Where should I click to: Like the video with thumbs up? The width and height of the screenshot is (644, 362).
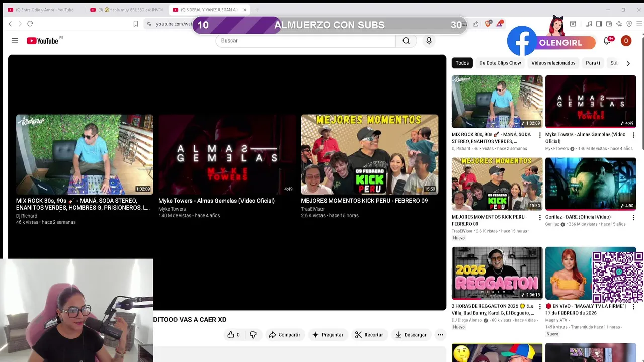pyautogui.click(x=234, y=335)
